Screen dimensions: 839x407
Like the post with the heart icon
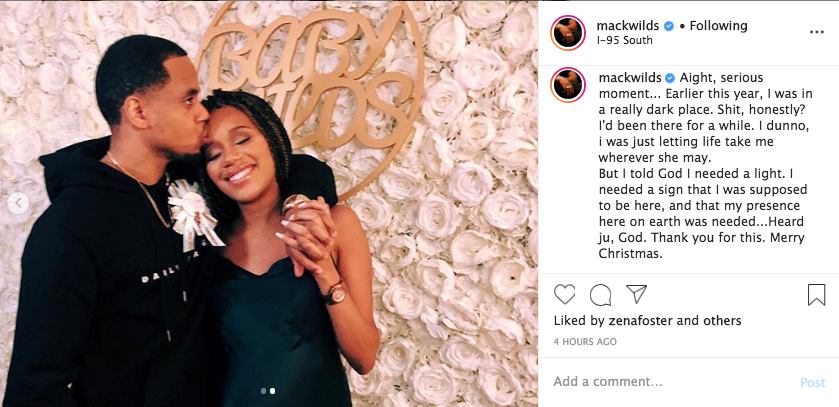tap(565, 295)
